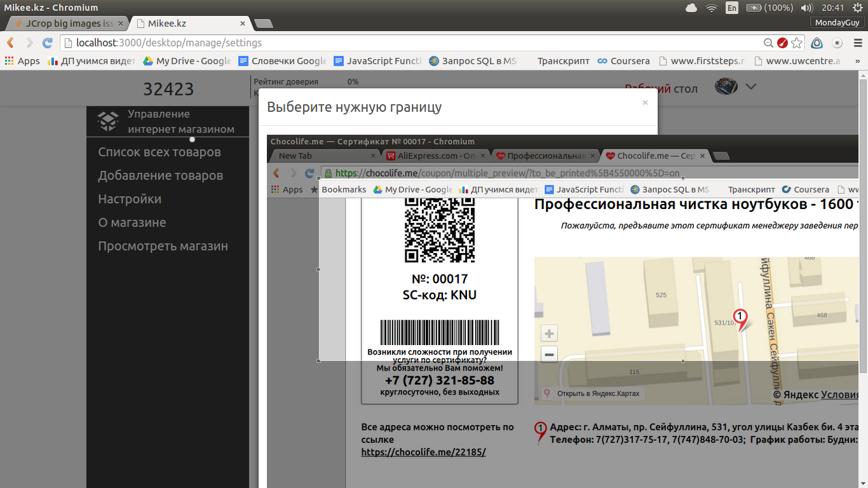Click the battery (100%) indicator
The width and height of the screenshot is (868, 488).
tap(770, 8)
